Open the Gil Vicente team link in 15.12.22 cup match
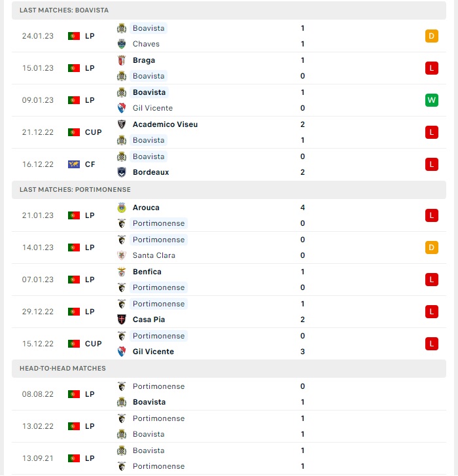This screenshot has width=458, height=476. coord(153,352)
